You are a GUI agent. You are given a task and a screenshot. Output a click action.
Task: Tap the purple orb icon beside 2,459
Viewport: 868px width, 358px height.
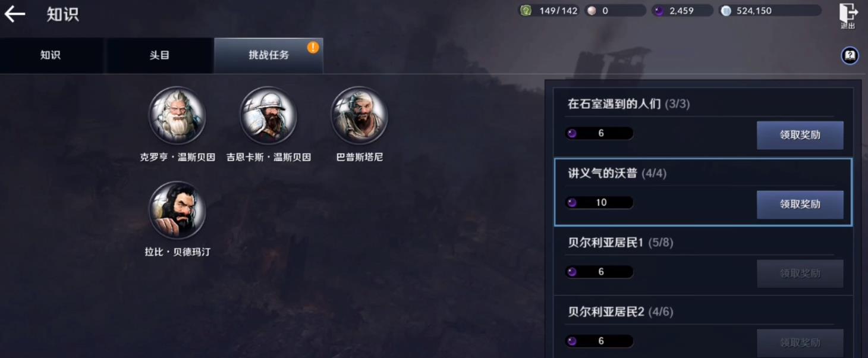[659, 11]
